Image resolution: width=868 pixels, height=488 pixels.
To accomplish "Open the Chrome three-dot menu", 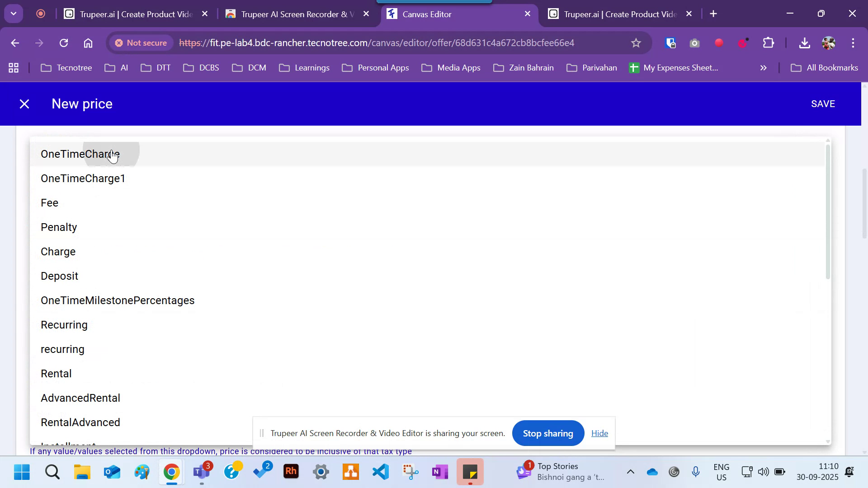I will point(854,43).
